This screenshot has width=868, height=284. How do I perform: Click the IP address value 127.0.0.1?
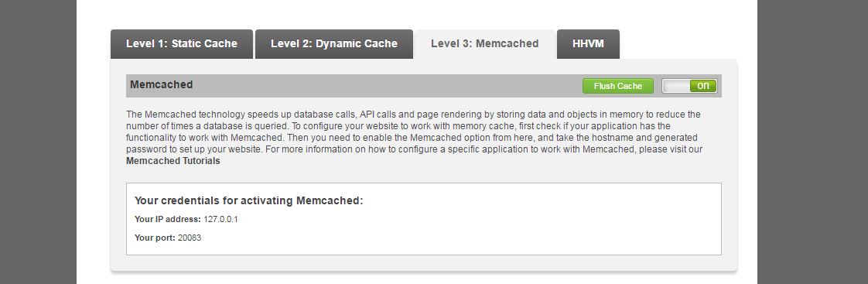tap(221, 219)
